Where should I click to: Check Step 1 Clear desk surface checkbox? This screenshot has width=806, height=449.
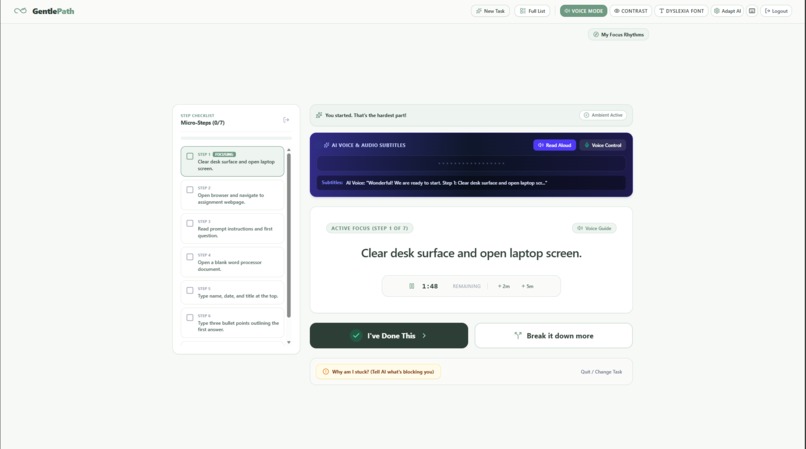pyautogui.click(x=190, y=156)
